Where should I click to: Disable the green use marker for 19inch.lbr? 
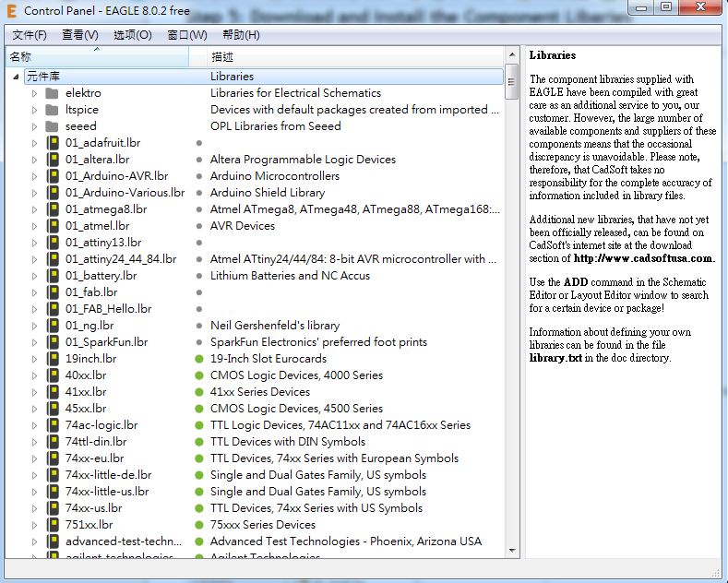pyautogui.click(x=199, y=359)
